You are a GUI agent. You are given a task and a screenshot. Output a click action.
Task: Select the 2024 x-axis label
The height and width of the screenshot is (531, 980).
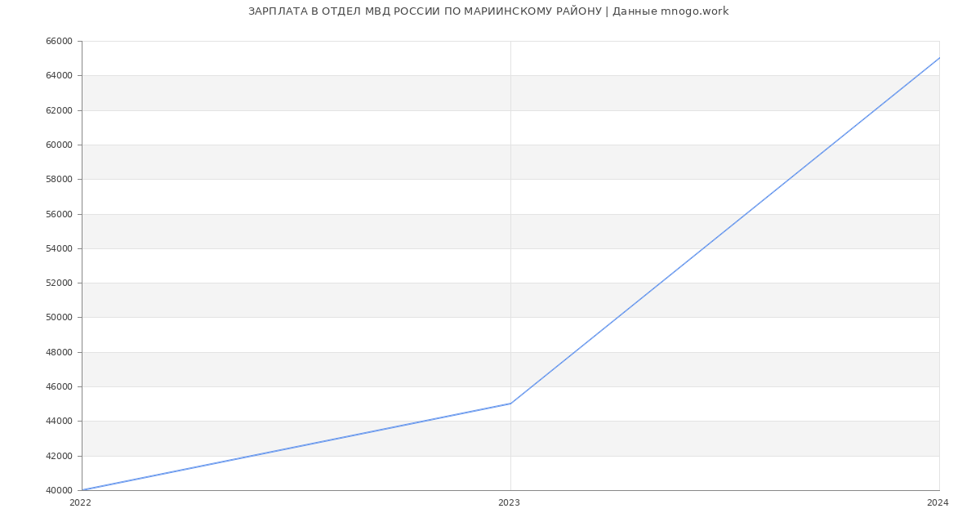coord(938,503)
